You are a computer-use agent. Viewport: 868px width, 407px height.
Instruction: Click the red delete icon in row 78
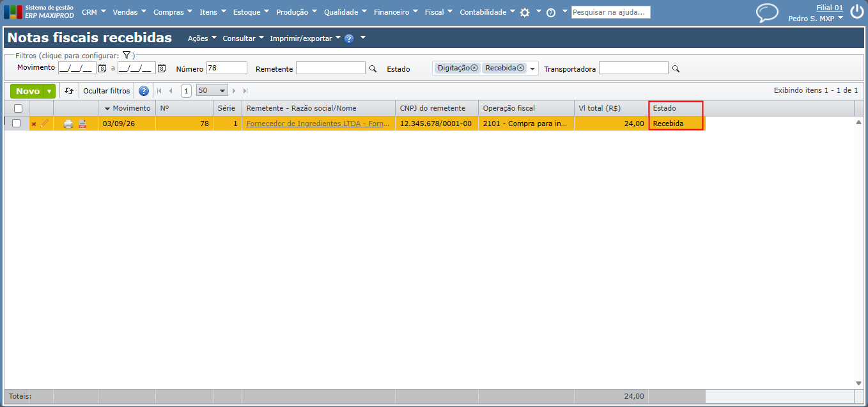click(x=34, y=124)
